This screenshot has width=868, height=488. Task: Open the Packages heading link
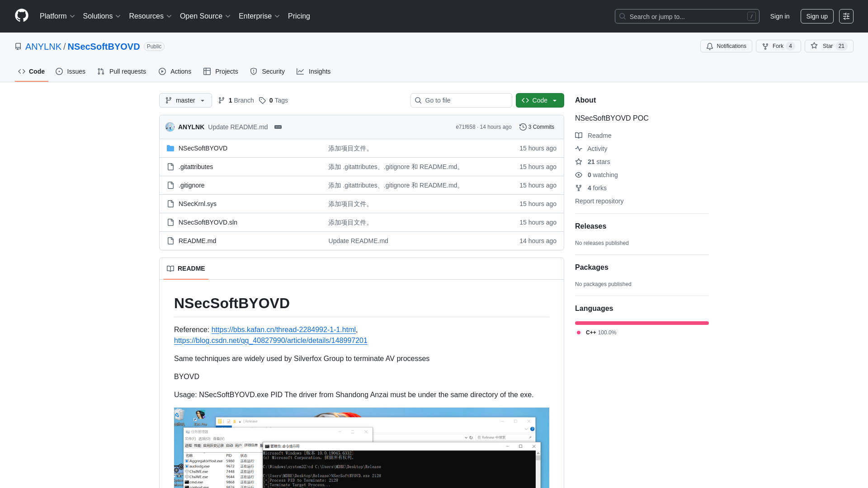pos(591,267)
